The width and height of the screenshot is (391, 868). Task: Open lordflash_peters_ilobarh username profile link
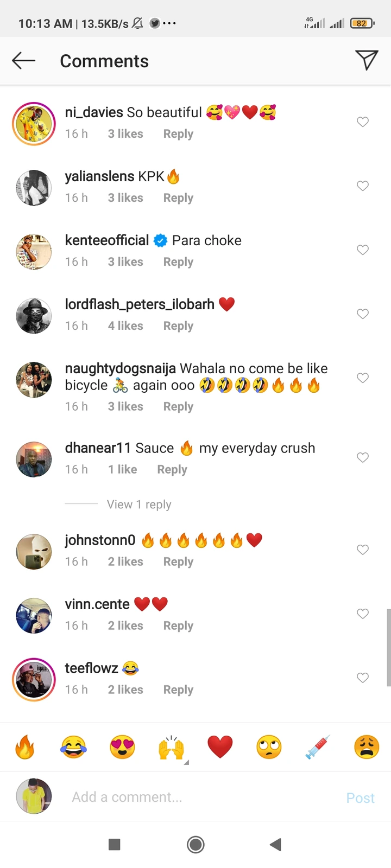(x=140, y=304)
